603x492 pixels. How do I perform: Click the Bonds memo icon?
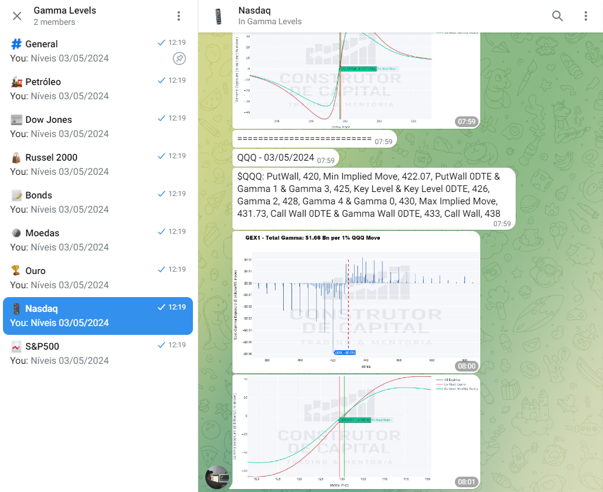pos(16,195)
